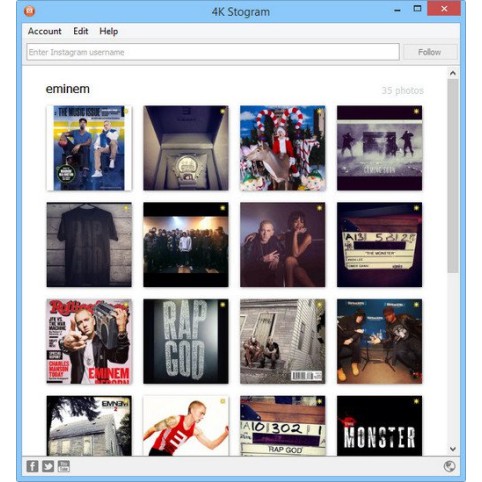Open the Santa with candy canes photo
Viewport: 482px width, 482px height.
[x=283, y=148]
